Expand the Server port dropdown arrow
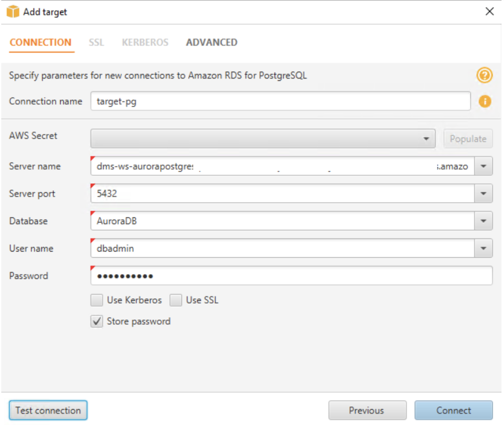The width and height of the screenshot is (504, 425). coord(483,193)
